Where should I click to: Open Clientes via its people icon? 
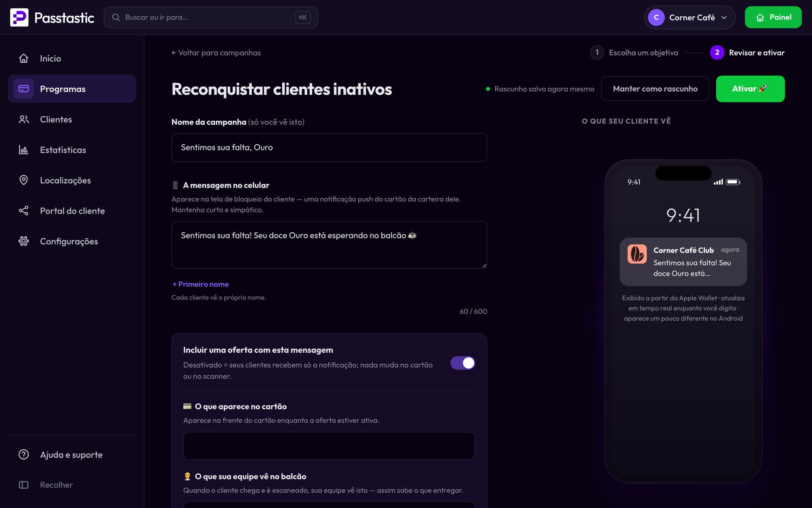click(24, 119)
